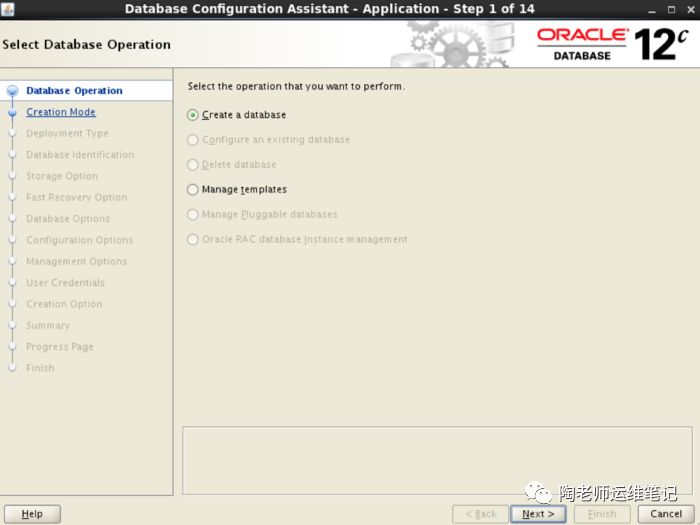Click the Back button
Screen dimensions: 700x525
click(x=480, y=514)
